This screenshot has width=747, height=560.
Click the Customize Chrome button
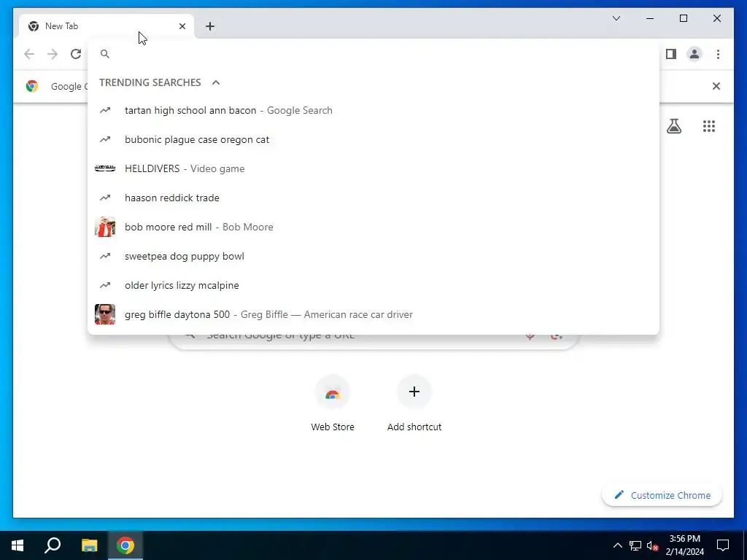tap(662, 495)
